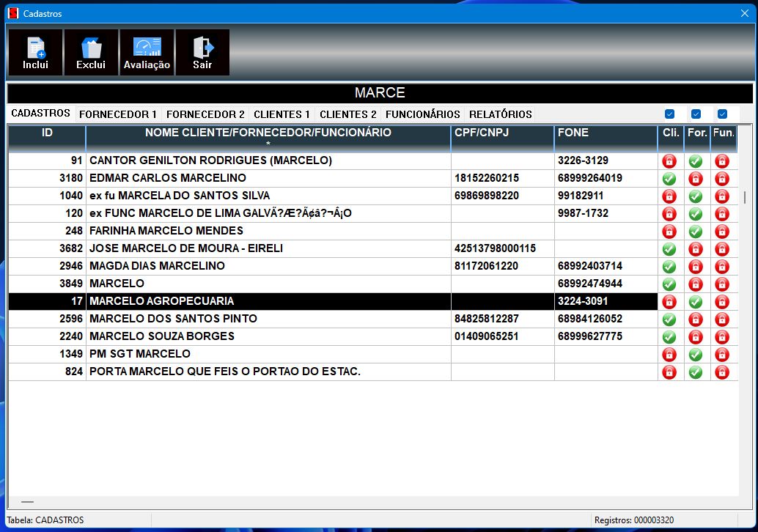
Task: Sort by NOME CLIENTE/FORNECEDOR/FUNCIONÁRIO column header
Action: tap(268, 138)
